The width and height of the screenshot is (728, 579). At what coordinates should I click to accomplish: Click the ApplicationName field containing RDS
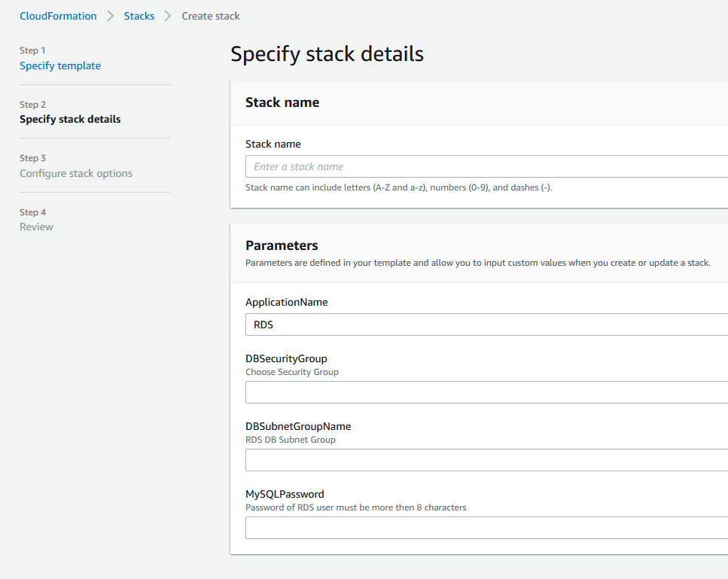pos(486,325)
